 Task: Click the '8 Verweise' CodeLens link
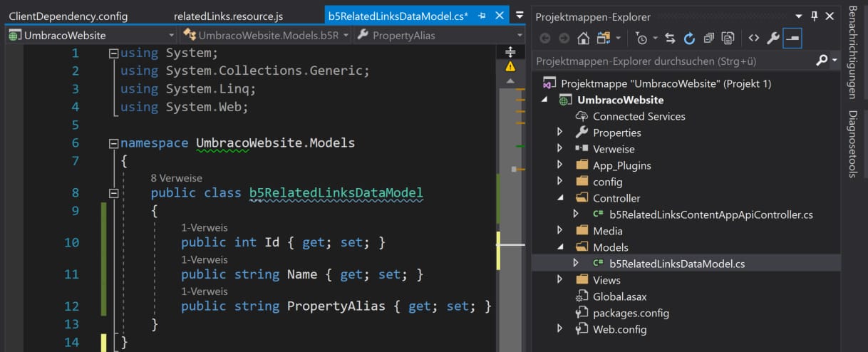[177, 178]
